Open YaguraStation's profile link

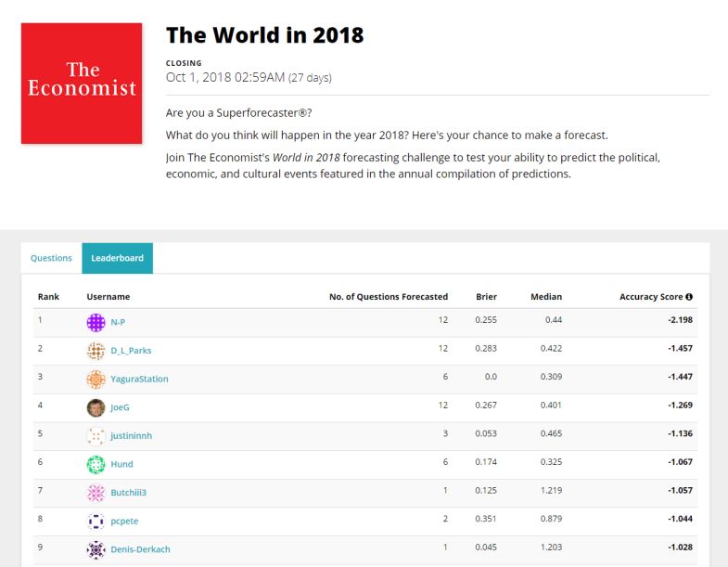[139, 379]
